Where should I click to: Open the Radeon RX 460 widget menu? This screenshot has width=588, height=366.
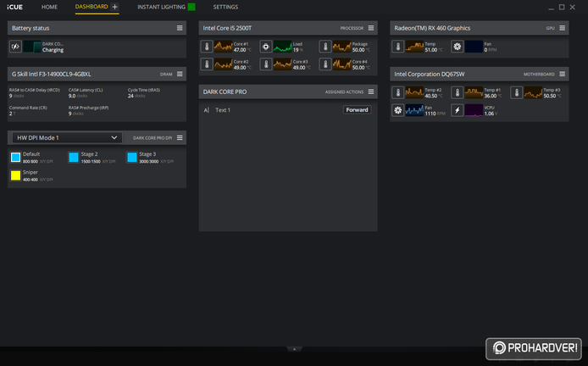[562, 28]
